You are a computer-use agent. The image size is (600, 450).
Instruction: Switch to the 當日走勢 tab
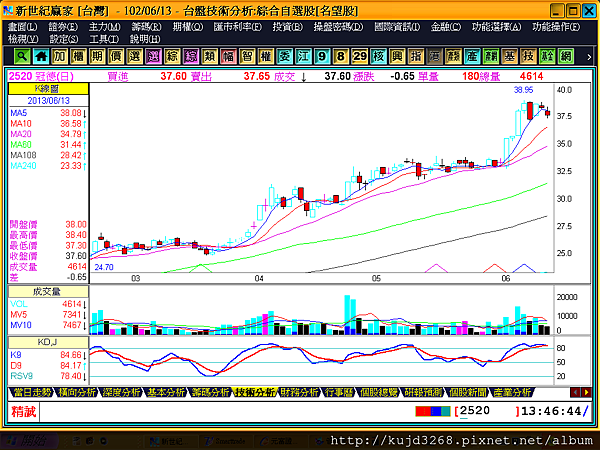point(32,392)
